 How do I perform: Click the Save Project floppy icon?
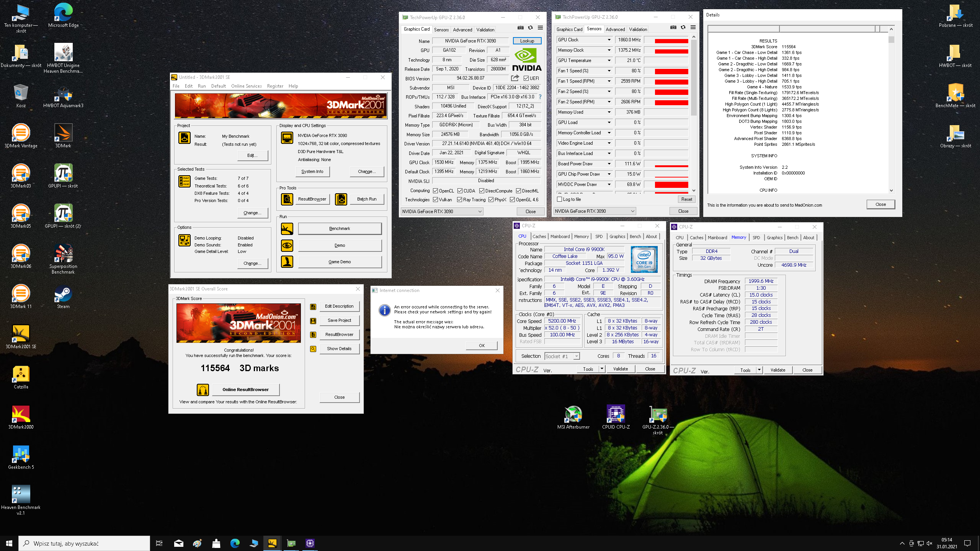313,321
